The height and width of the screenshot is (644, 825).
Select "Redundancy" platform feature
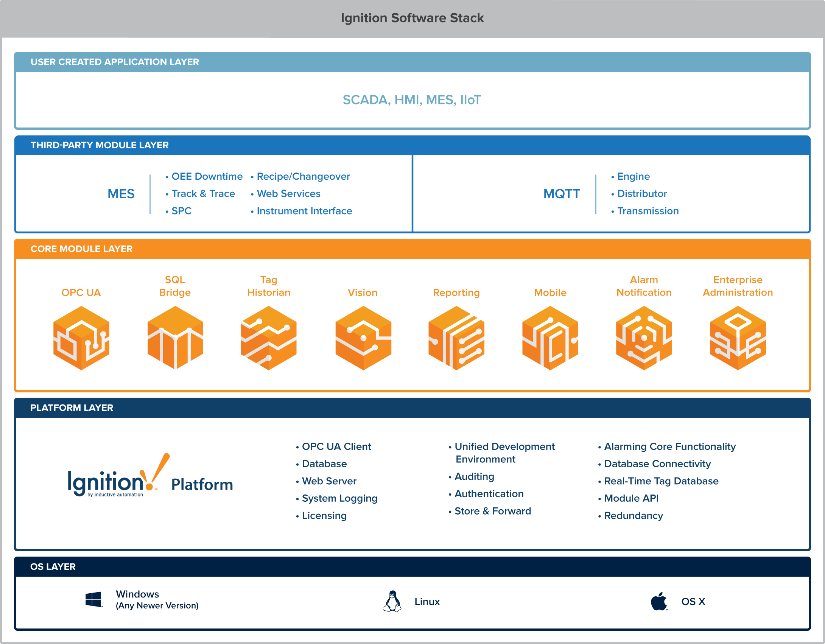pyautogui.click(x=634, y=516)
